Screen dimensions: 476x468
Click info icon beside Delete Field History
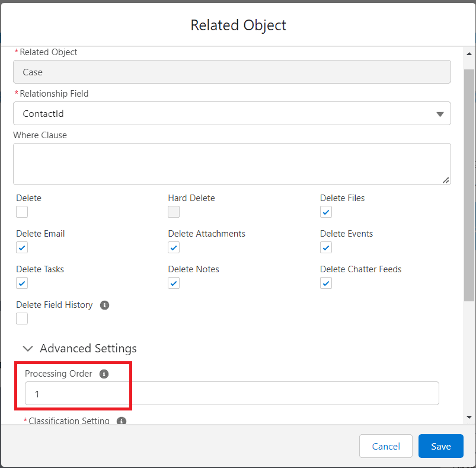(x=105, y=305)
